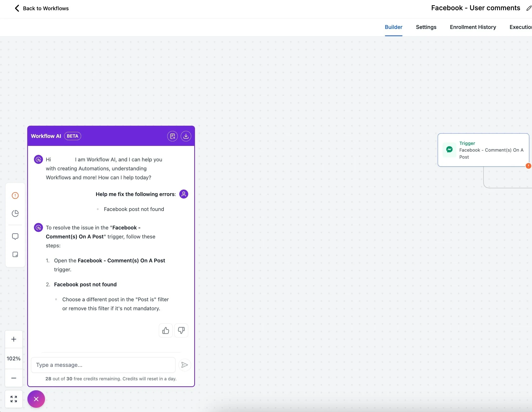
Task: Focus the Type a message input
Action: click(103, 365)
